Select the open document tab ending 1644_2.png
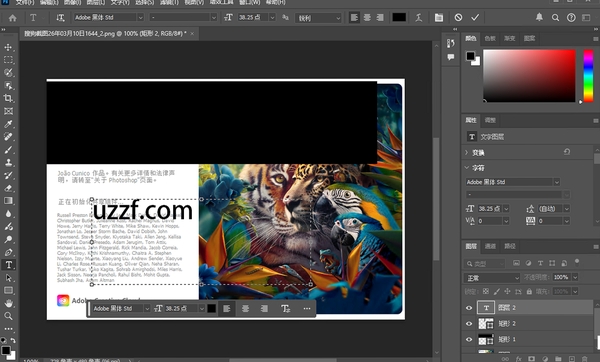 [105, 34]
